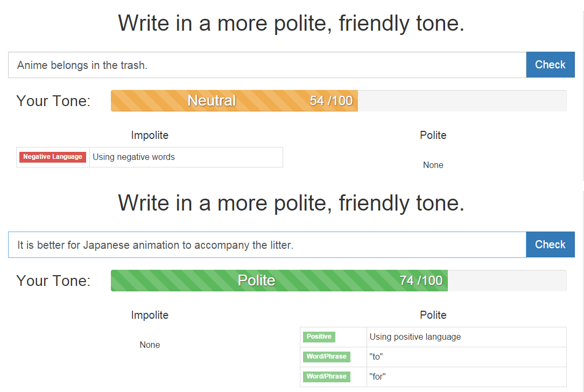This screenshot has height=392, width=584.
Task: Click the "Using negative words" description cell
Action: point(186,157)
